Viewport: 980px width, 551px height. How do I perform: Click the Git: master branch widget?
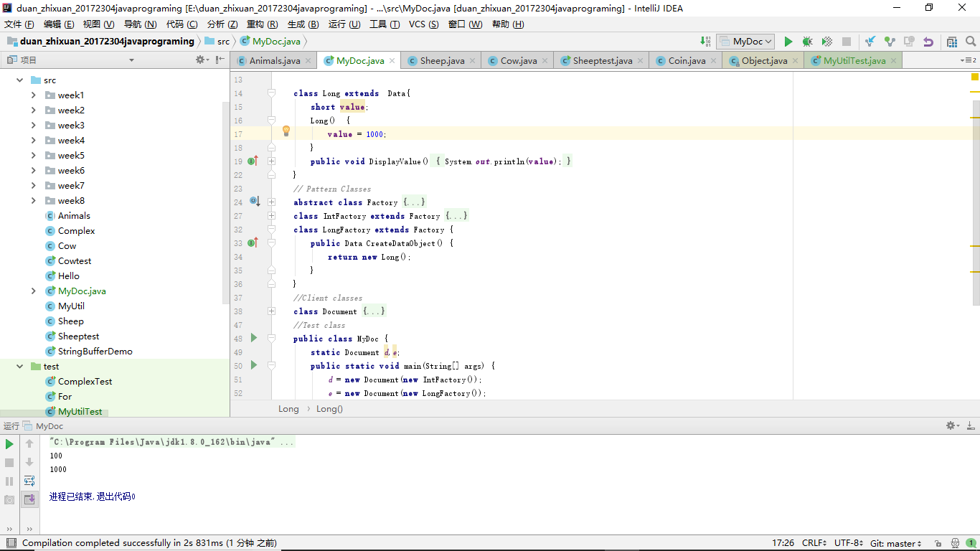coord(896,543)
